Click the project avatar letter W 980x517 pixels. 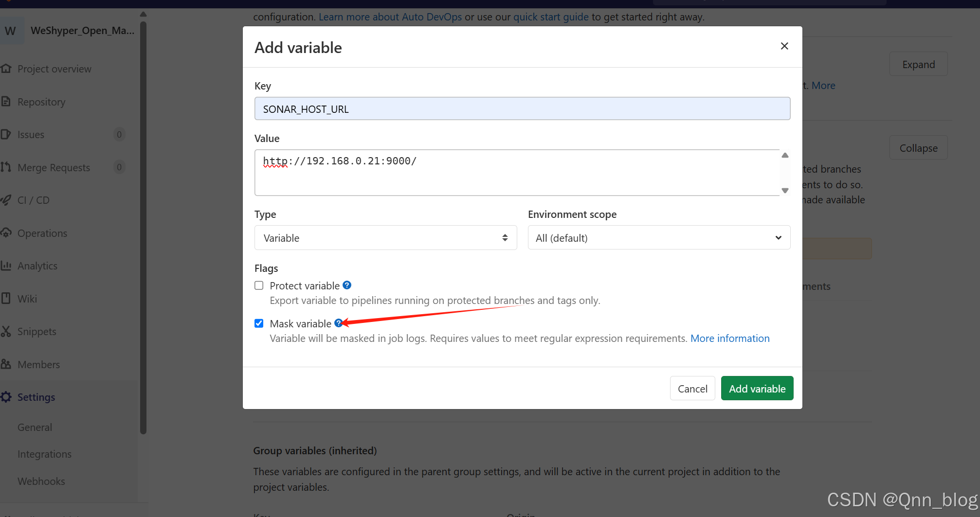(x=10, y=31)
